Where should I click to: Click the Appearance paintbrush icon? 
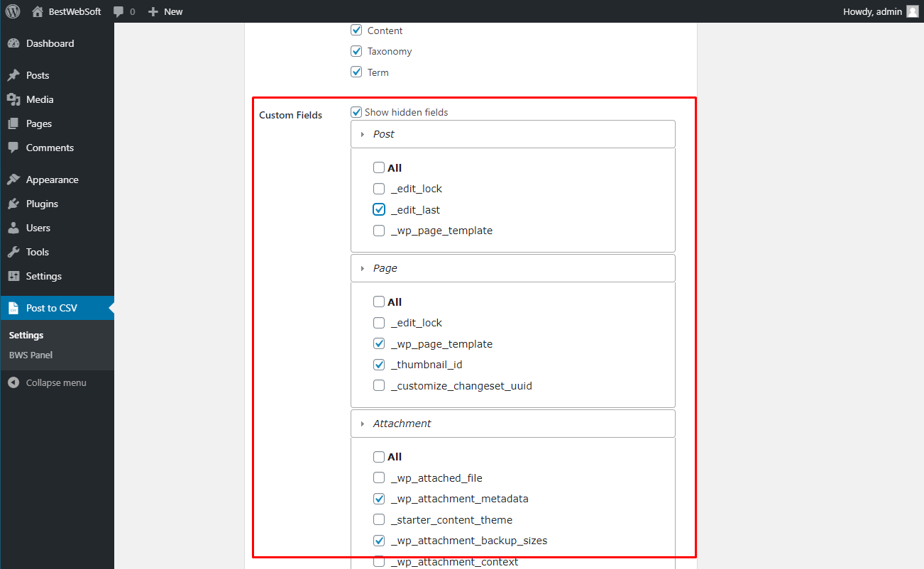click(x=13, y=179)
